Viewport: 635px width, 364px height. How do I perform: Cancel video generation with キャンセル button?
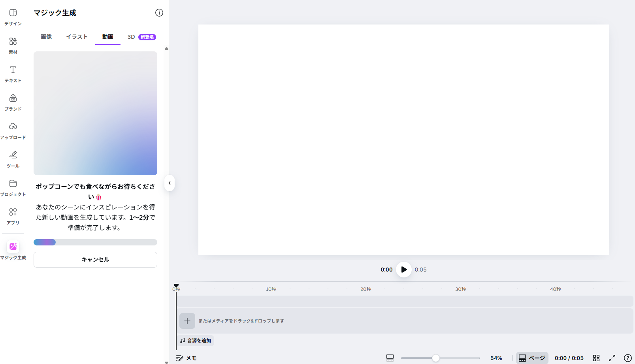click(95, 260)
